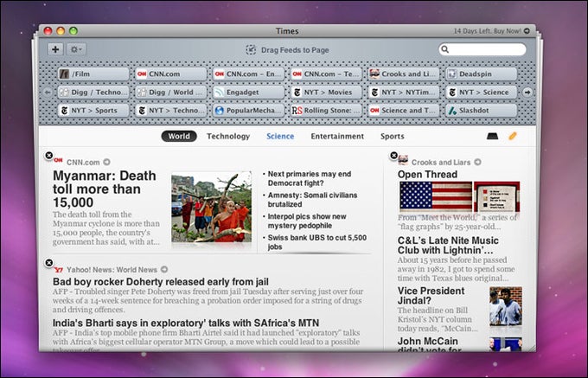Switch to the Entertainment tab

pyautogui.click(x=337, y=136)
